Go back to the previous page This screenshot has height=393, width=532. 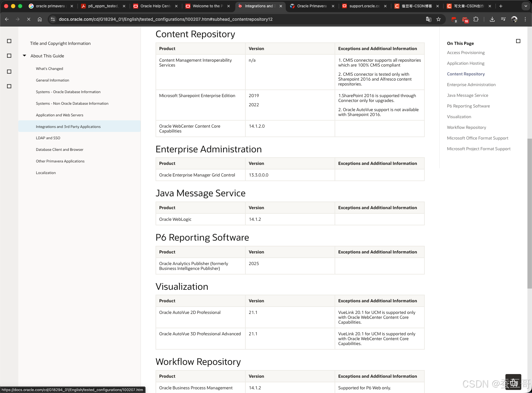[x=7, y=19]
